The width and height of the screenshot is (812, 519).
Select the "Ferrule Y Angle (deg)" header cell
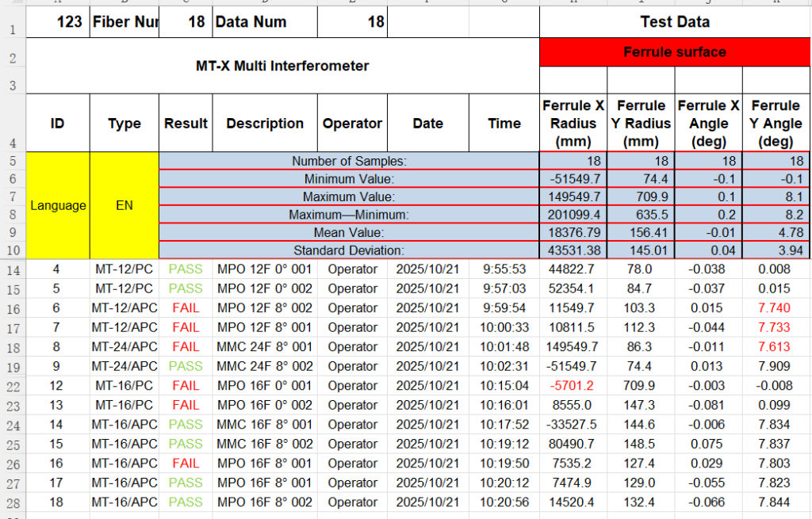point(776,123)
